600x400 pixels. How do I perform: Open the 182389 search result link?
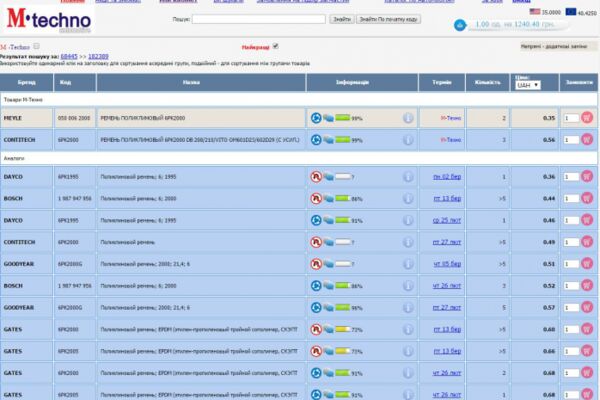pos(98,56)
